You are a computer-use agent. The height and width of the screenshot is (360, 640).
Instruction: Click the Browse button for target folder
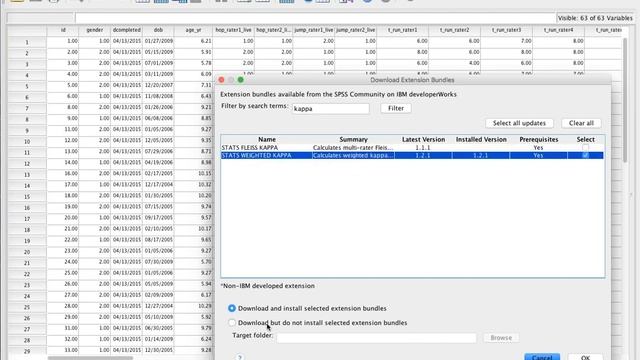501,338
